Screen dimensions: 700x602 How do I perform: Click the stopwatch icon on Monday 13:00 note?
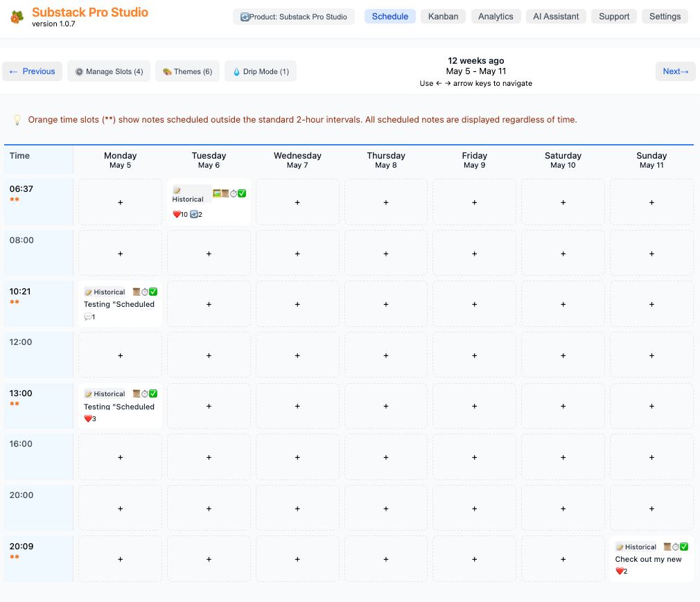[x=145, y=393]
